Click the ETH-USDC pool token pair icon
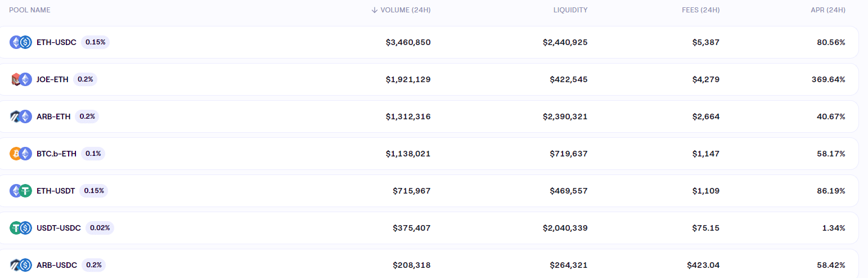868x278 pixels. 20,42
